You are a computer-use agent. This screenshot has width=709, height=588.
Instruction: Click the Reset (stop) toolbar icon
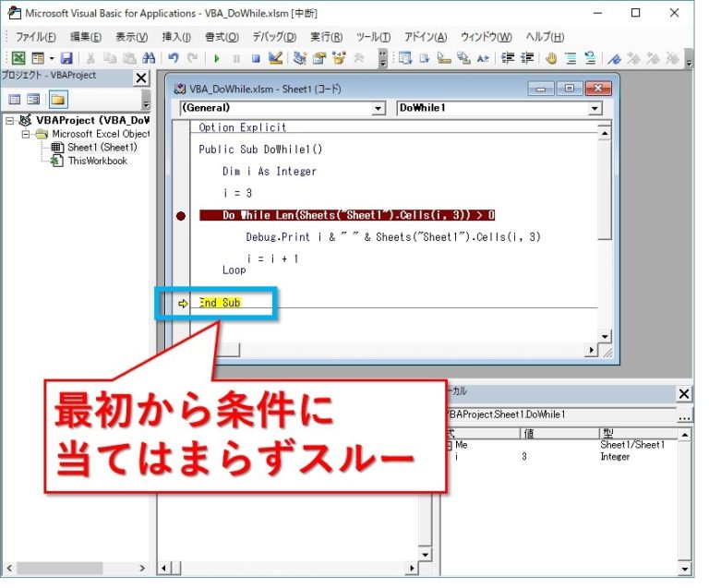coord(256,58)
